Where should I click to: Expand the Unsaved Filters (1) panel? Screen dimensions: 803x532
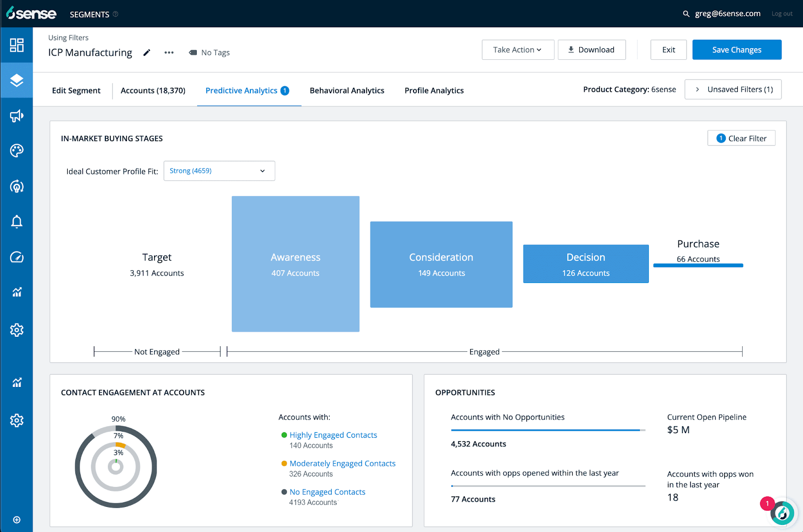(x=733, y=89)
